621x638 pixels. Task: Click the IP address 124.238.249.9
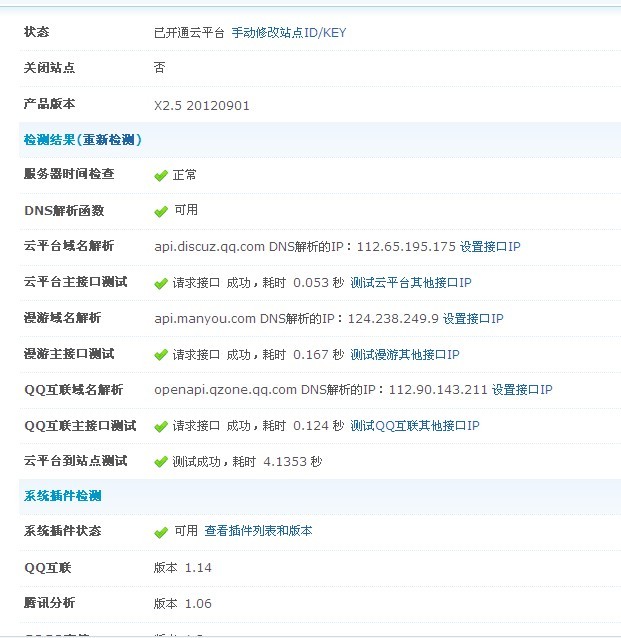pos(393,318)
